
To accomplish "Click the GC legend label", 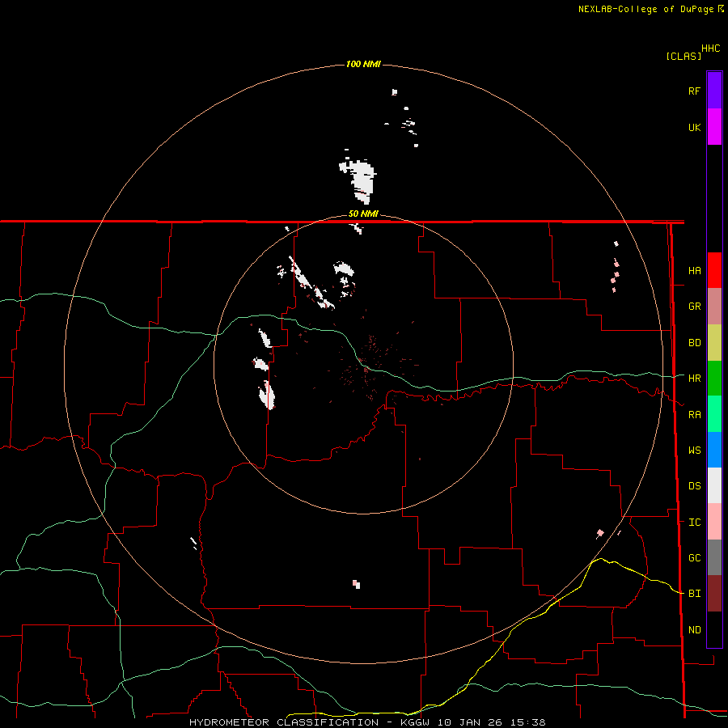I will [694, 558].
